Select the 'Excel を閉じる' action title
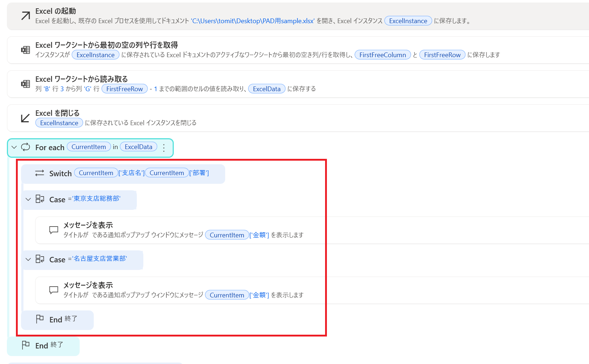The width and height of the screenshot is (589, 364). 57,113
